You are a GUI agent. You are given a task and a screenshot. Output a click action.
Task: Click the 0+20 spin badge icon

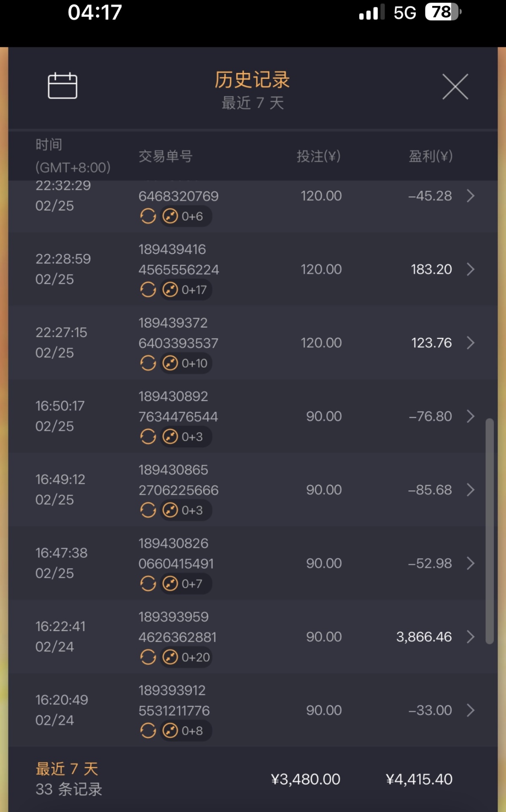(186, 658)
